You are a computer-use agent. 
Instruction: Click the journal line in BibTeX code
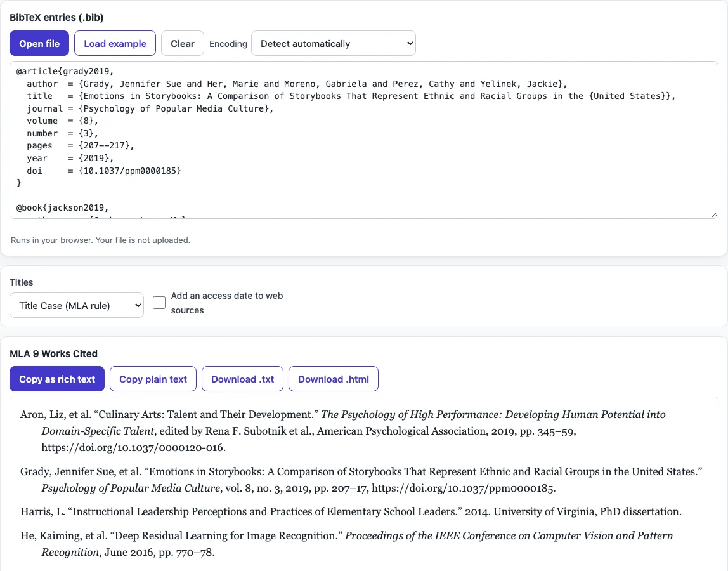[150, 108]
